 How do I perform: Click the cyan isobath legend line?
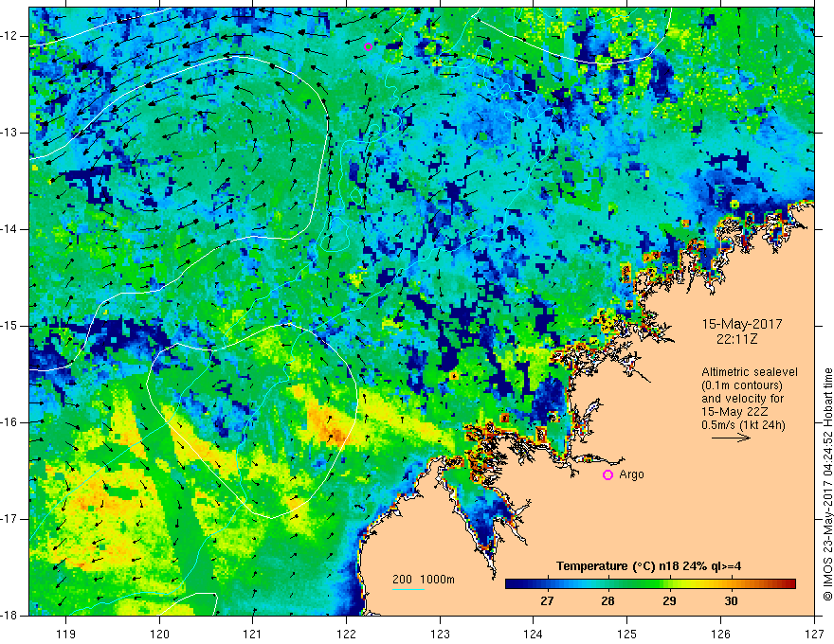click(x=408, y=589)
